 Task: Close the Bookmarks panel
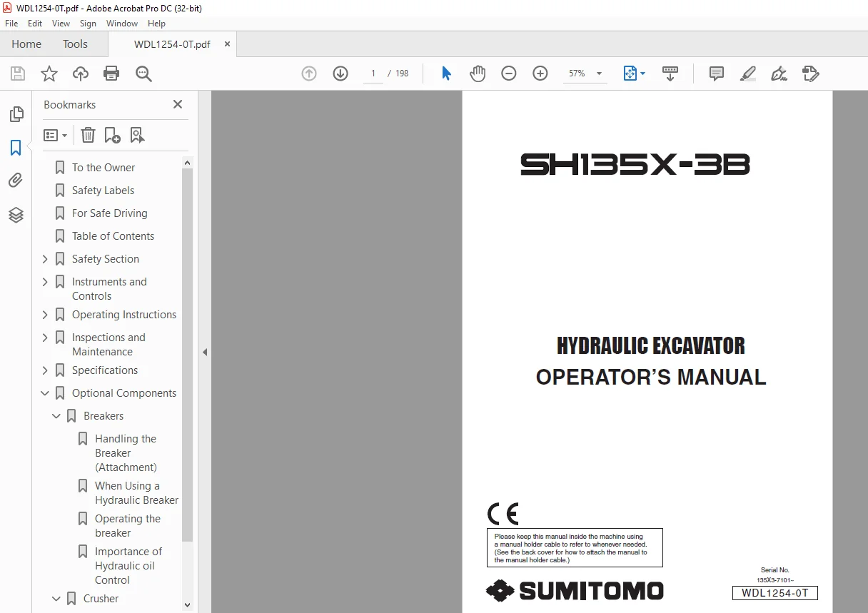point(178,104)
